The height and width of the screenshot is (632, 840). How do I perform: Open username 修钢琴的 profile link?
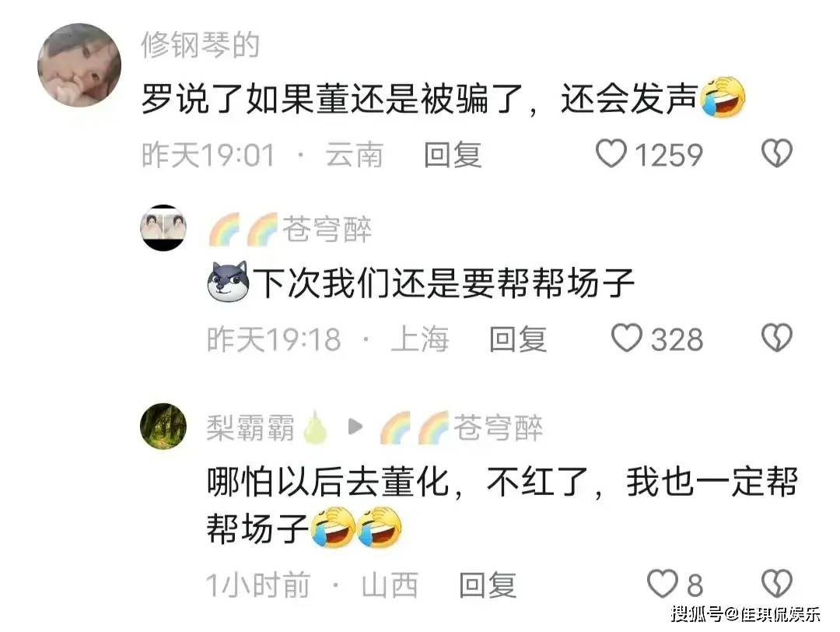pyautogui.click(x=201, y=45)
